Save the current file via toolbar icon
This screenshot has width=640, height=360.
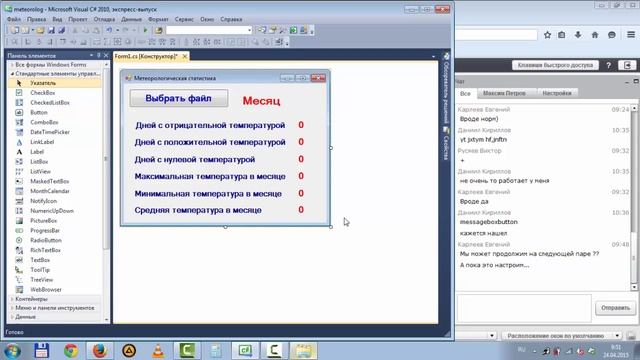[x=51, y=30]
